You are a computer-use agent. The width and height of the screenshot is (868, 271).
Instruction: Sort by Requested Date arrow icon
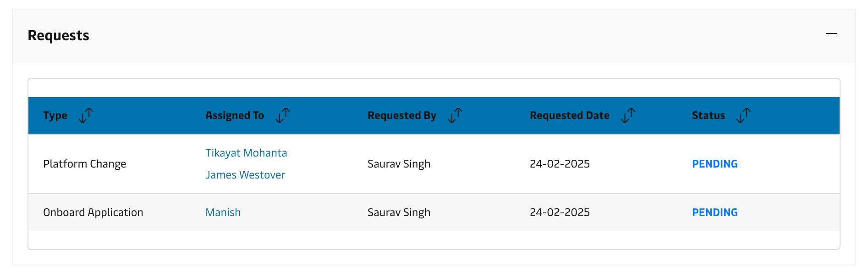click(628, 115)
